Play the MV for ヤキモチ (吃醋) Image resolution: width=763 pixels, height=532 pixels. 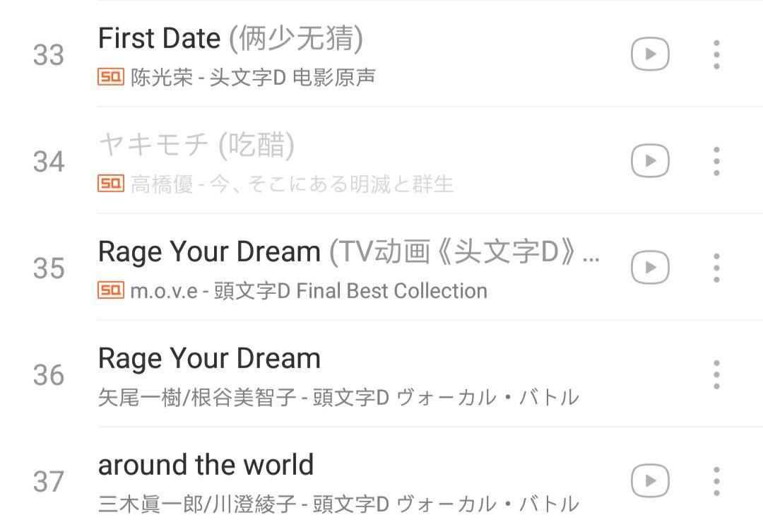pos(649,160)
